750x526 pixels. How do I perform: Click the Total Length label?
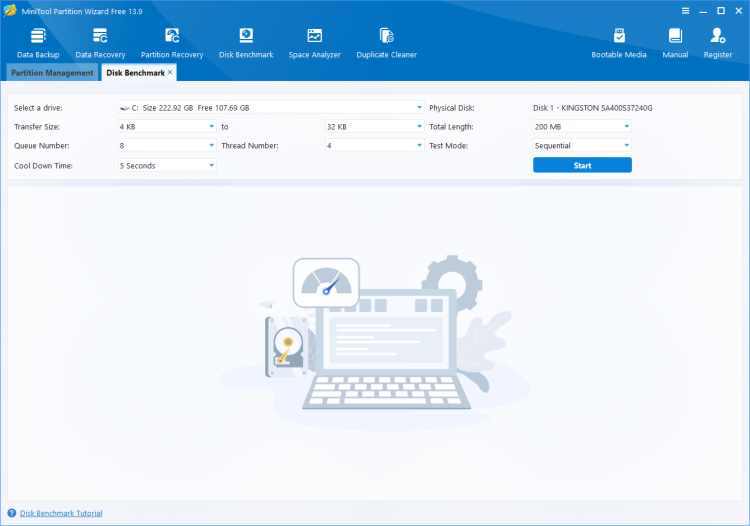[x=451, y=127]
